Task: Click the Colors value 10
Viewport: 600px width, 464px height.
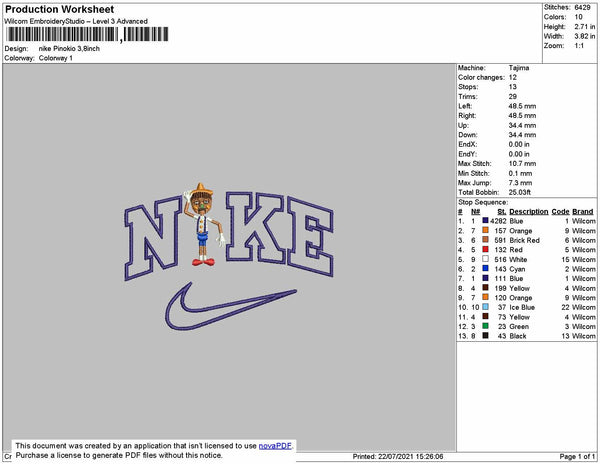Action: [x=578, y=17]
